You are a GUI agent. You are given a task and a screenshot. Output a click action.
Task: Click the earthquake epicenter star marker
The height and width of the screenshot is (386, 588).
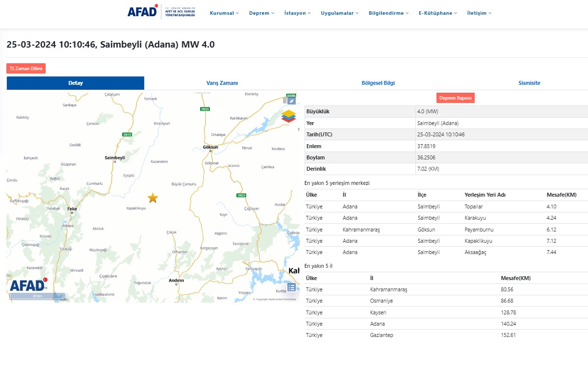point(153,198)
